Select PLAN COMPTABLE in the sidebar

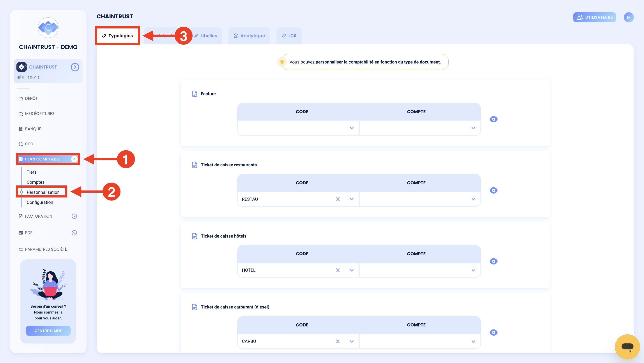(x=48, y=159)
